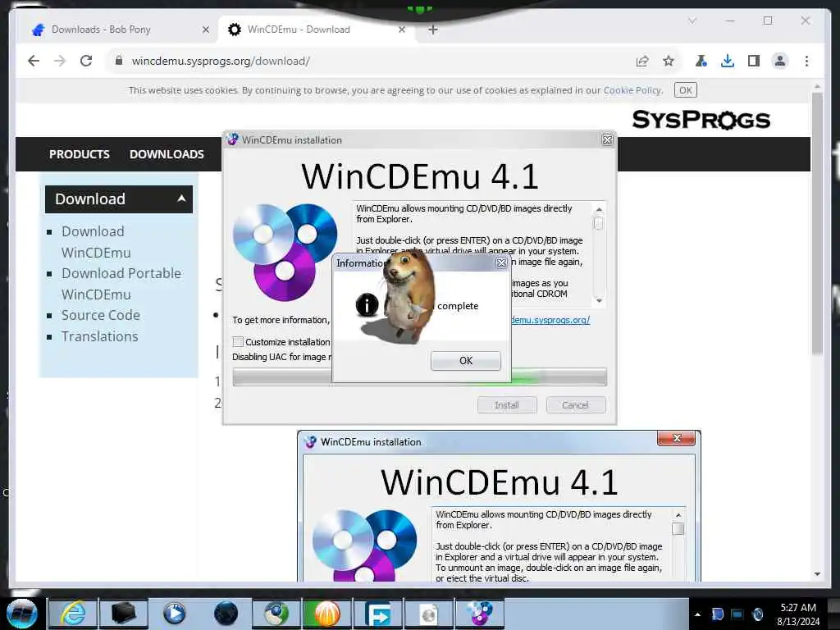Go forward in the browser
Viewport: 840px width, 630px height.
pyautogui.click(x=59, y=61)
